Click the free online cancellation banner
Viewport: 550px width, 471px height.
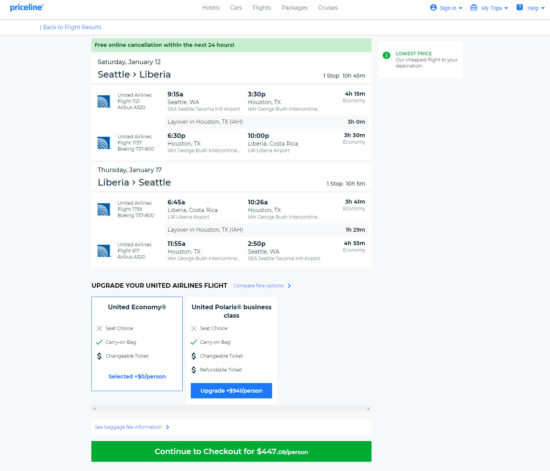point(231,45)
